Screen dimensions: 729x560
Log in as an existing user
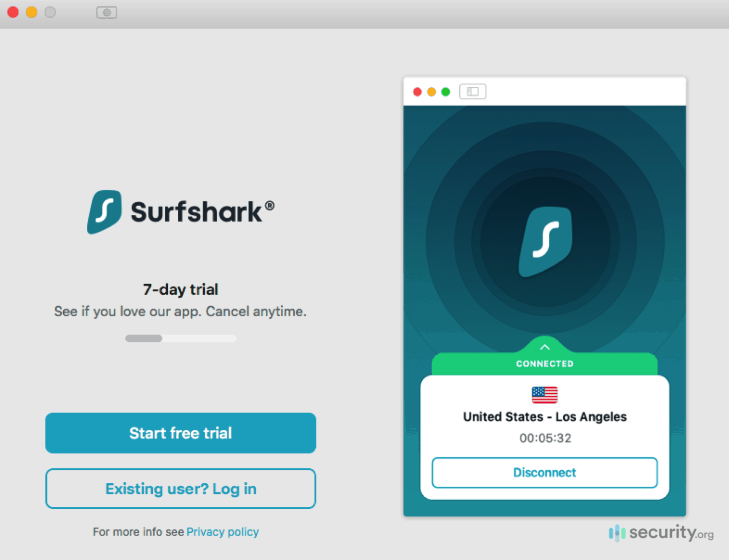[x=180, y=488]
